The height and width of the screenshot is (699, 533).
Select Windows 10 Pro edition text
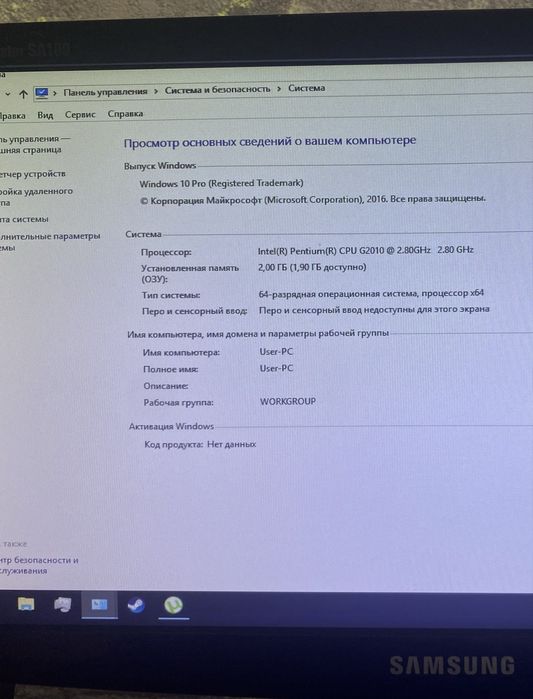tap(221, 183)
